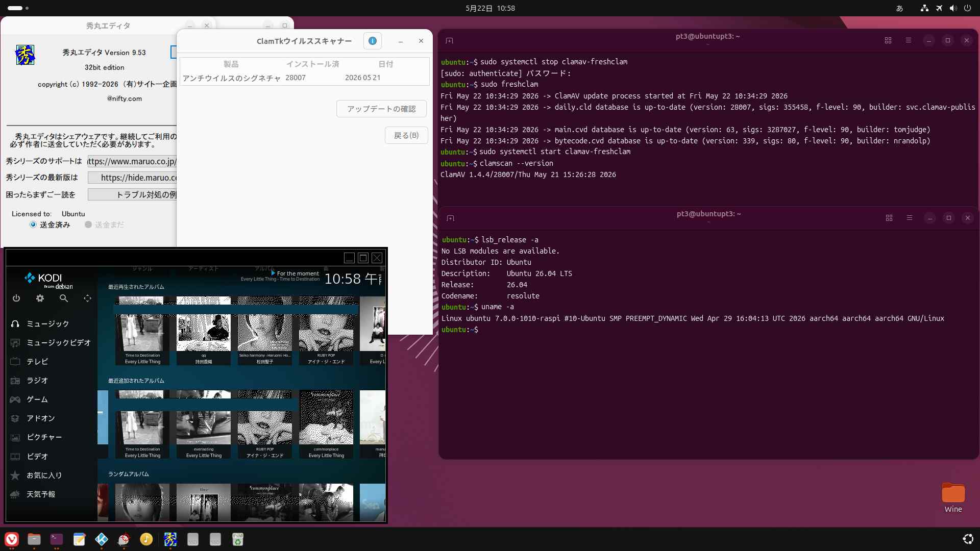Open Japanese input method indicator あ
Viewport: 980px width, 551px height.
pyautogui.click(x=899, y=8)
